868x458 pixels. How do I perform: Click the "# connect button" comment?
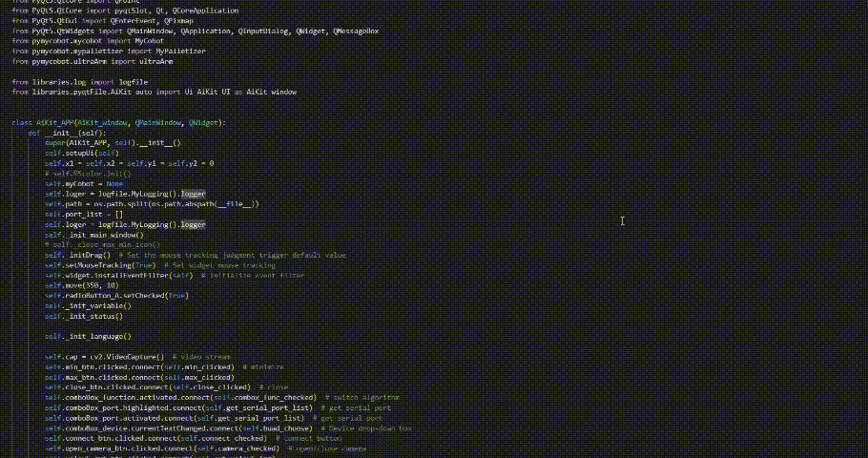(x=308, y=439)
